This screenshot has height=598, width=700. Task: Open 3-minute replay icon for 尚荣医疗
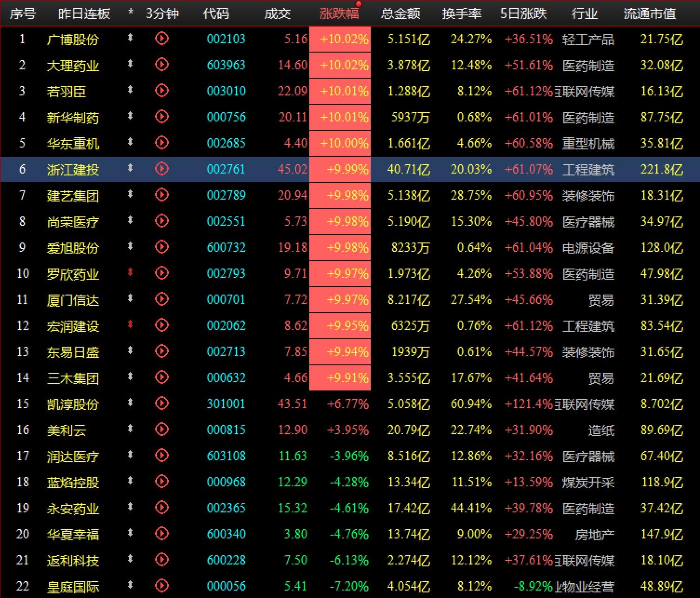(x=161, y=221)
